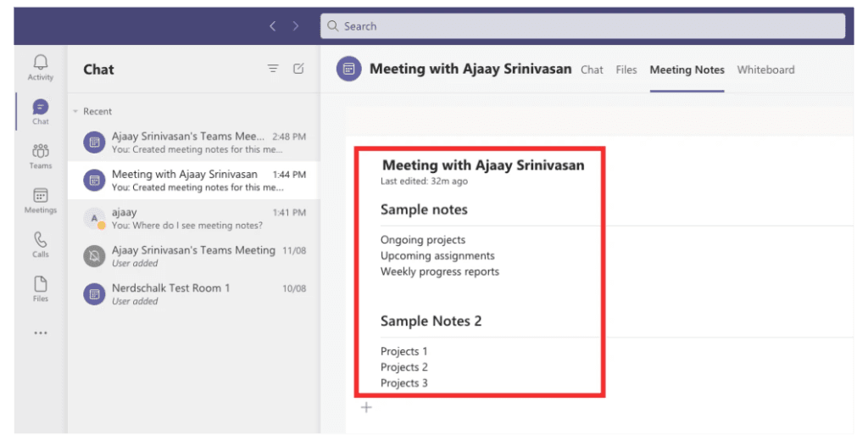Click avatar of Ajaay Srinivasan's Teams Mee... 2:48 PM
The width and height of the screenshot is (868, 441).
point(94,142)
